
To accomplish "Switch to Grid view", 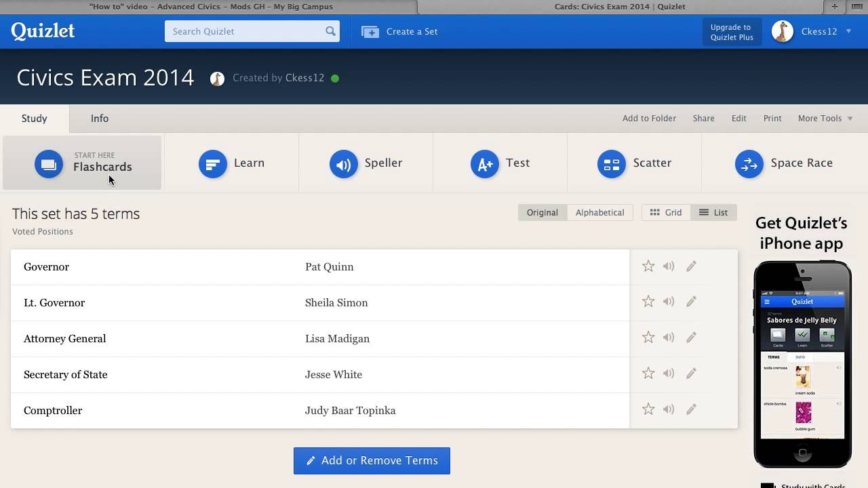I will (666, 212).
